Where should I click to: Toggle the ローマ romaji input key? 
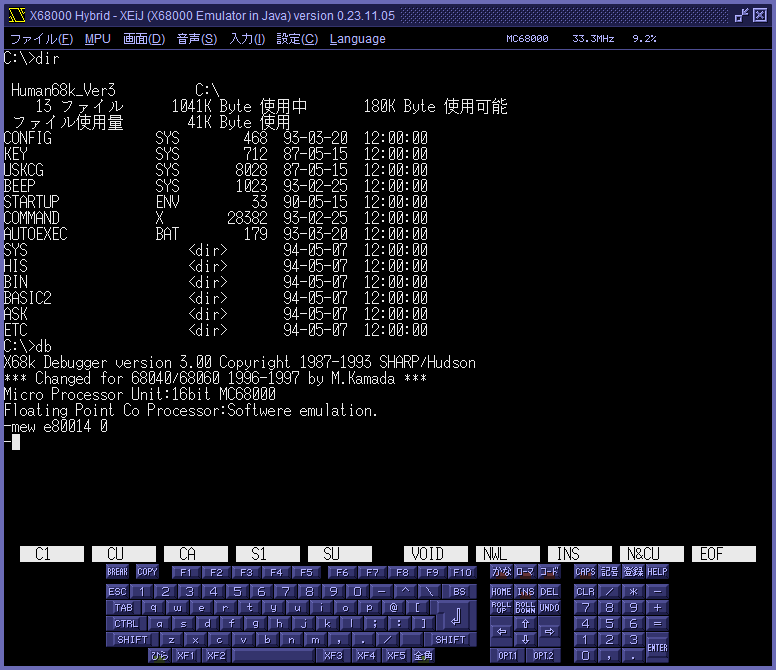(525, 572)
